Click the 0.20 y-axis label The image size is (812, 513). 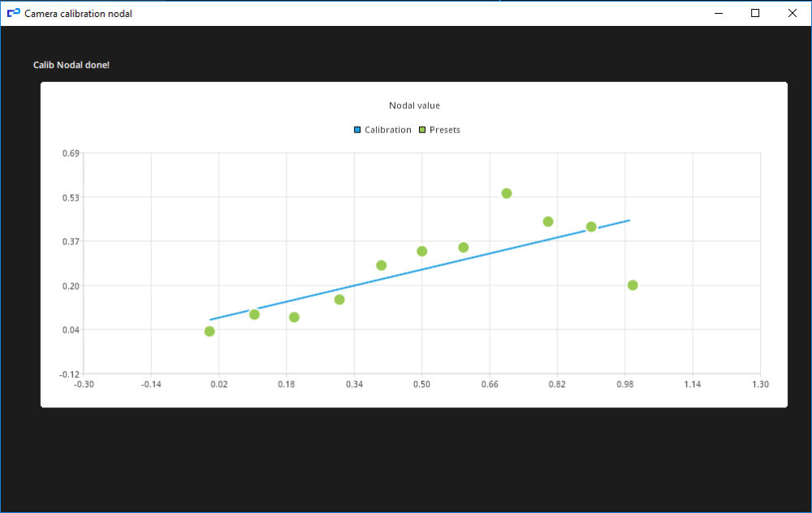pos(71,286)
